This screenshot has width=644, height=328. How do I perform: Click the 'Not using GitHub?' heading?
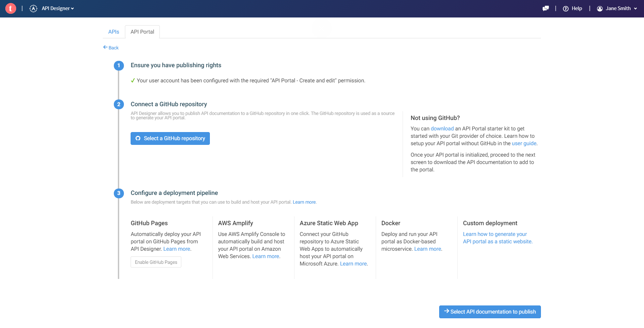[435, 118]
